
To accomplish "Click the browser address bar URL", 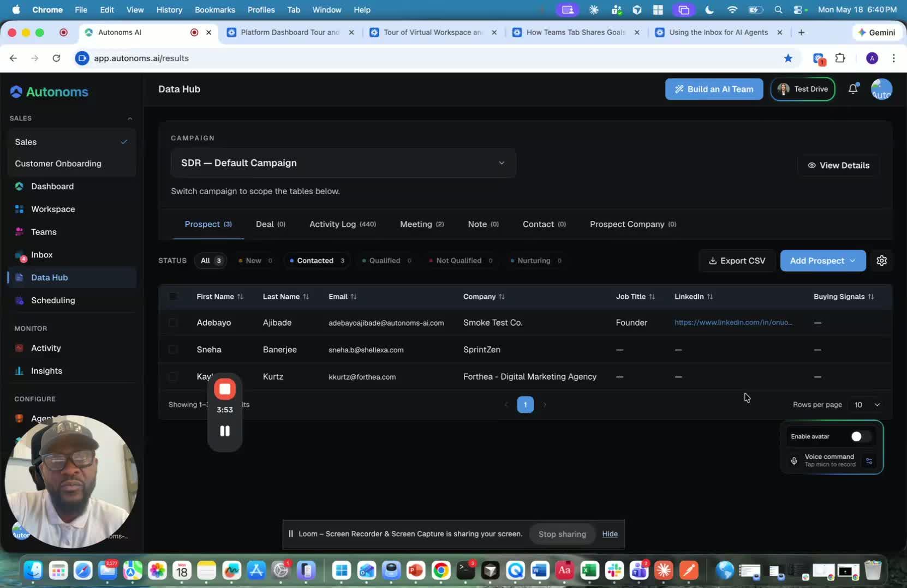I will [141, 58].
